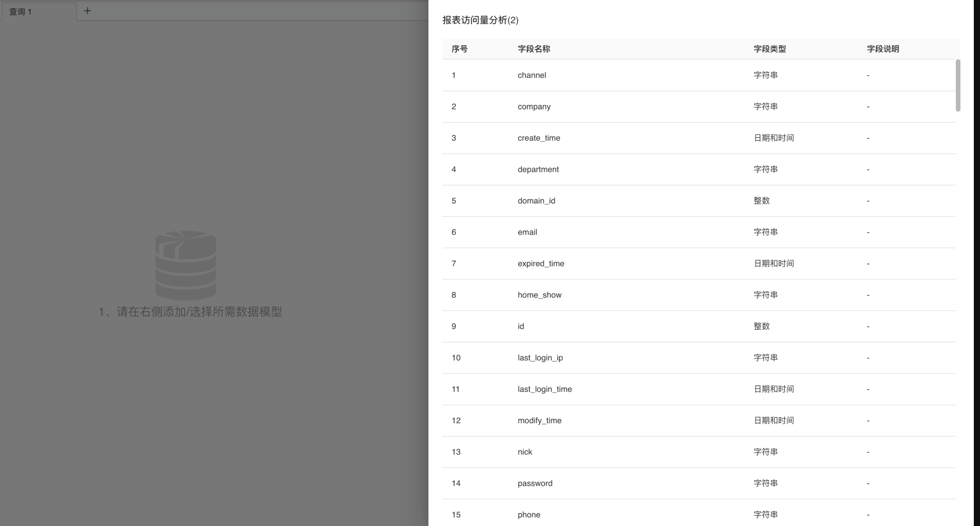
Task: Click the 字段名称 column header
Action: pyautogui.click(x=533, y=49)
